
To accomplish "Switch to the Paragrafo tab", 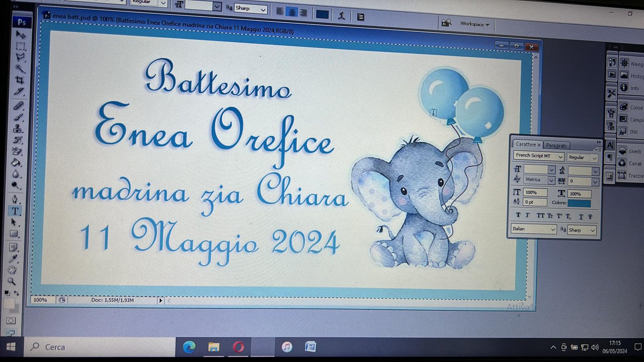I will [556, 146].
